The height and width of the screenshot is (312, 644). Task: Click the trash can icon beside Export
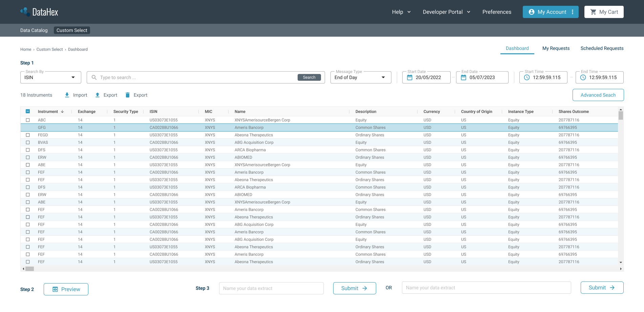click(128, 95)
